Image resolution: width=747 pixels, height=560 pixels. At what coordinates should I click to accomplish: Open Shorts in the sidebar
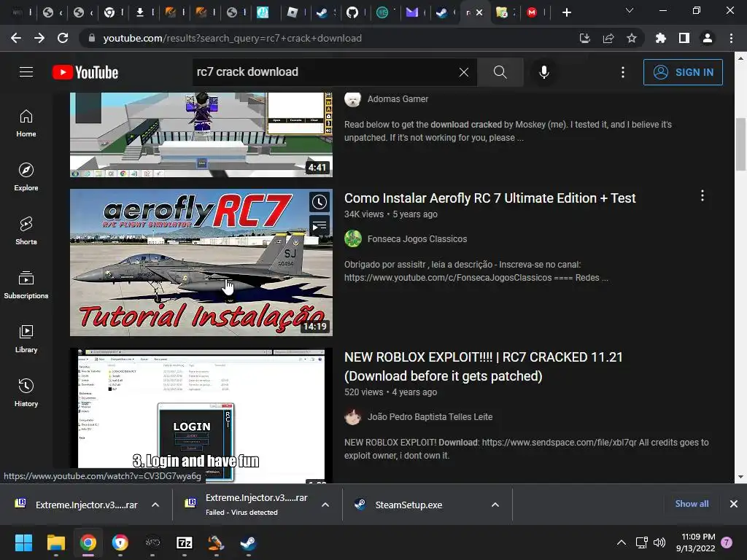pos(26,231)
